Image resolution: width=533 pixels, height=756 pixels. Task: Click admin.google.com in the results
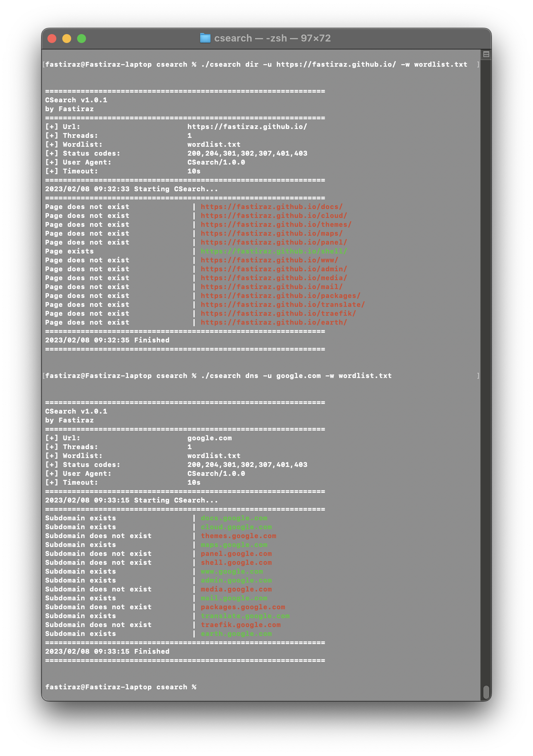[236, 580]
